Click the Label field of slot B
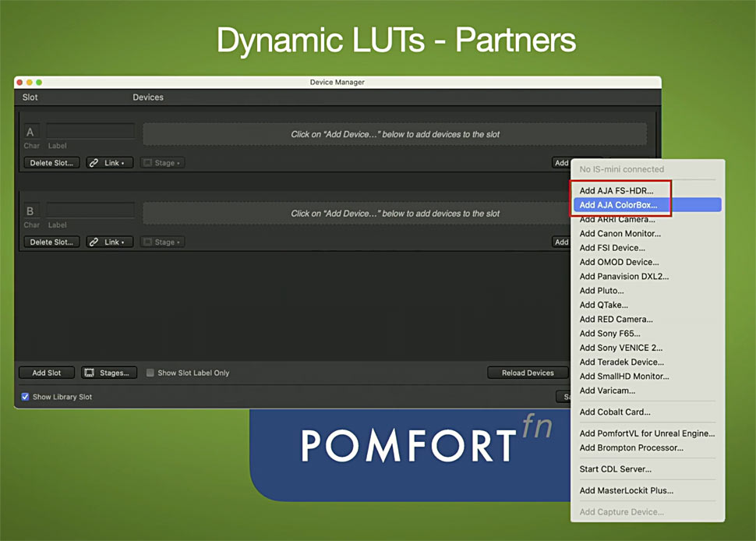 90,210
